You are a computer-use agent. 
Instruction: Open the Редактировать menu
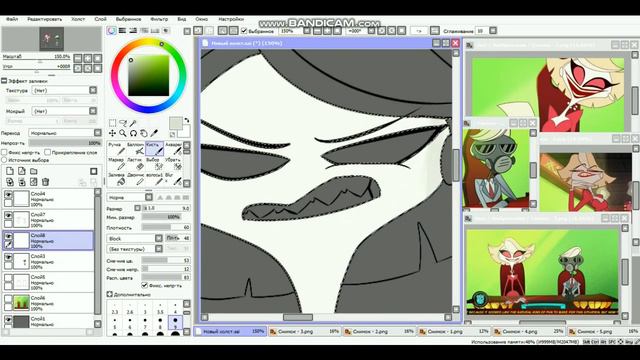click(44, 19)
